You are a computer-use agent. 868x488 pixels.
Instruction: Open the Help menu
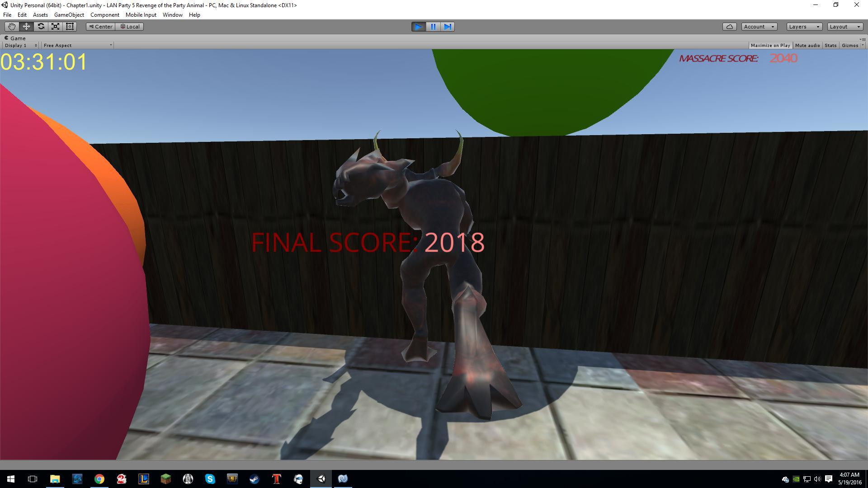194,15
